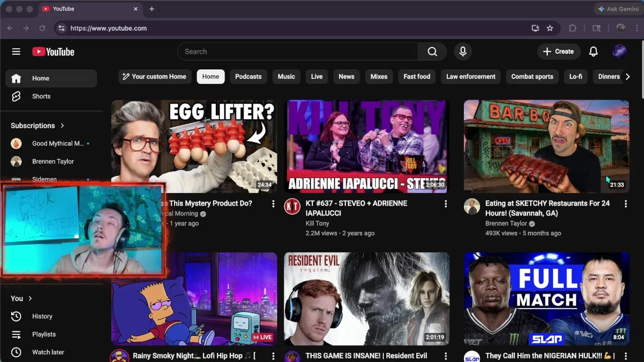The width and height of the screenshot is (644, 362).
Task: Open Shorts in the sidebar
Action: click(x=51, y=97)
